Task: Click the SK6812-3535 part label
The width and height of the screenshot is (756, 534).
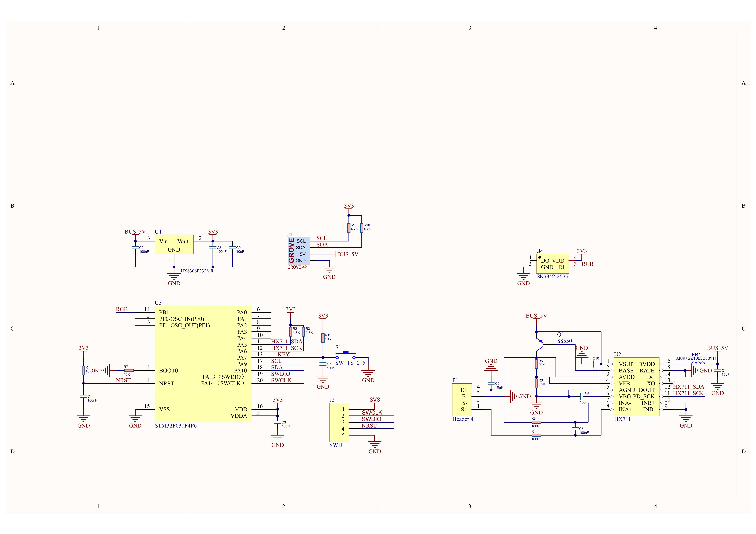Action: pyautogui.click(x=552, y=277)
